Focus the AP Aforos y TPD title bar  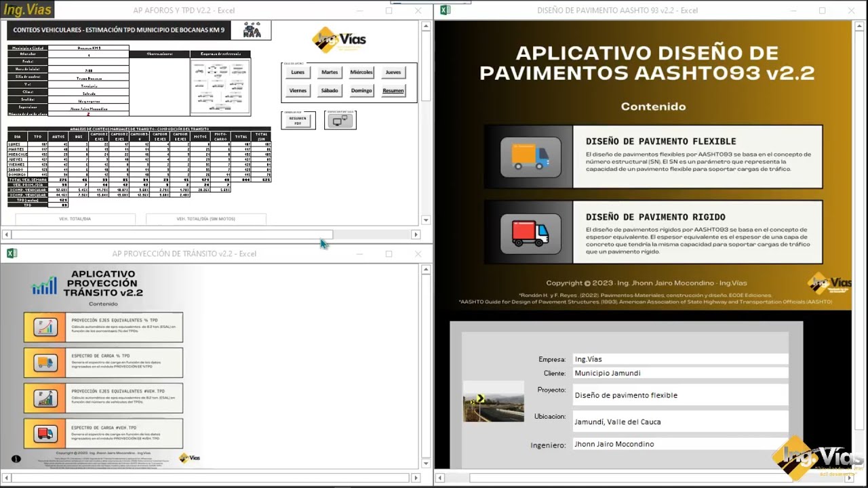(183, 10)
